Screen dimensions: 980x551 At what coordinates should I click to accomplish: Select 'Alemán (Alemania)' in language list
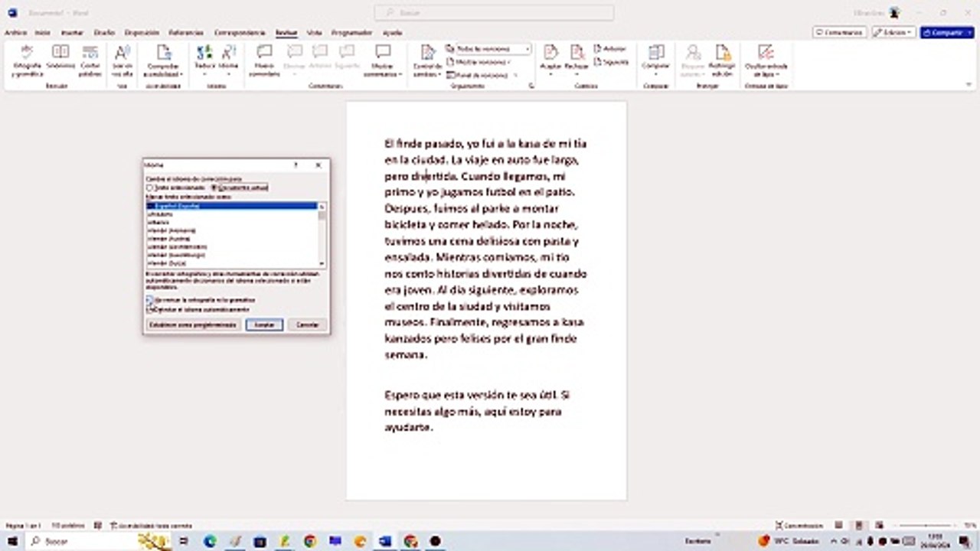[231, 230]
